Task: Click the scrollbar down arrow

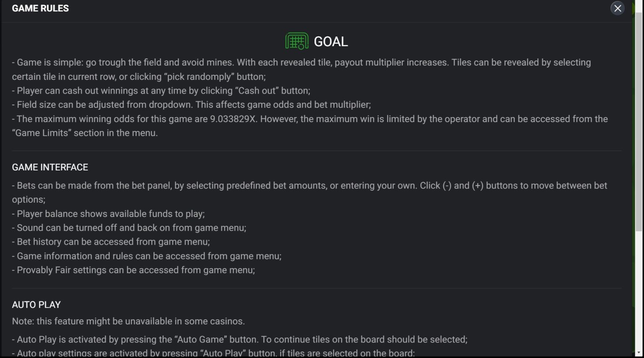Action: click(639, 353)
